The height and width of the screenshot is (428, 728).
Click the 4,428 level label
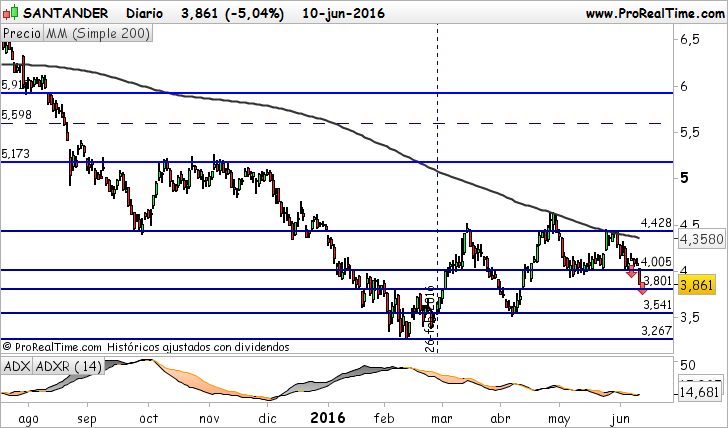point(656,223)
